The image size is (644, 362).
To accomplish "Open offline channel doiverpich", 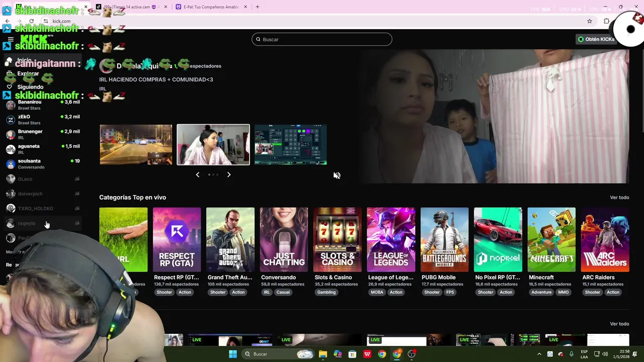I will [43, 194].
